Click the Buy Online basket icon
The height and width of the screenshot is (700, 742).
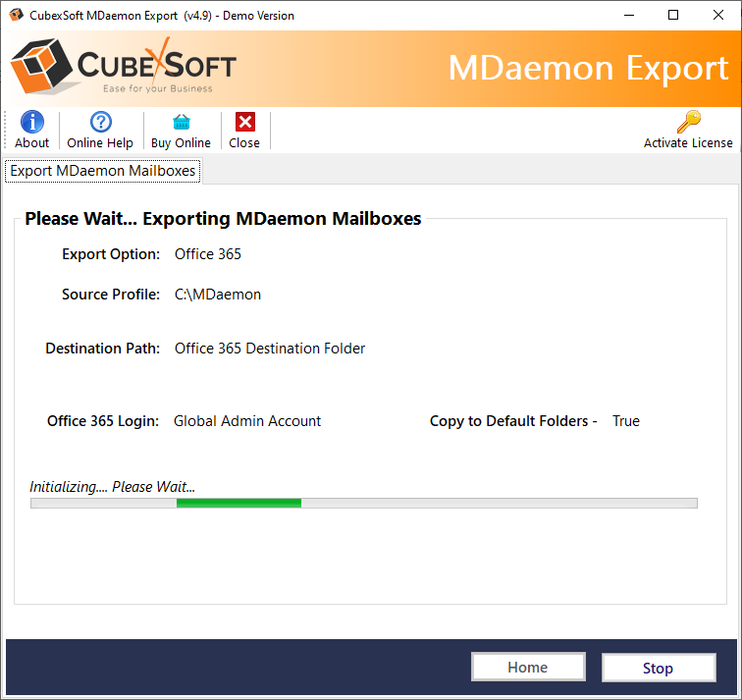pyautogui.click(x=181, y=123)
